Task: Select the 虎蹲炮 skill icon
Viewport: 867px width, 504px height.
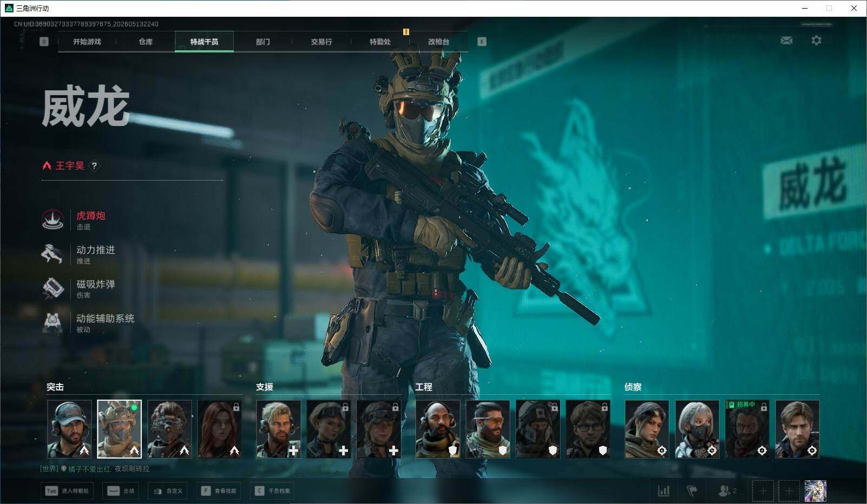Action: point(53,220)
